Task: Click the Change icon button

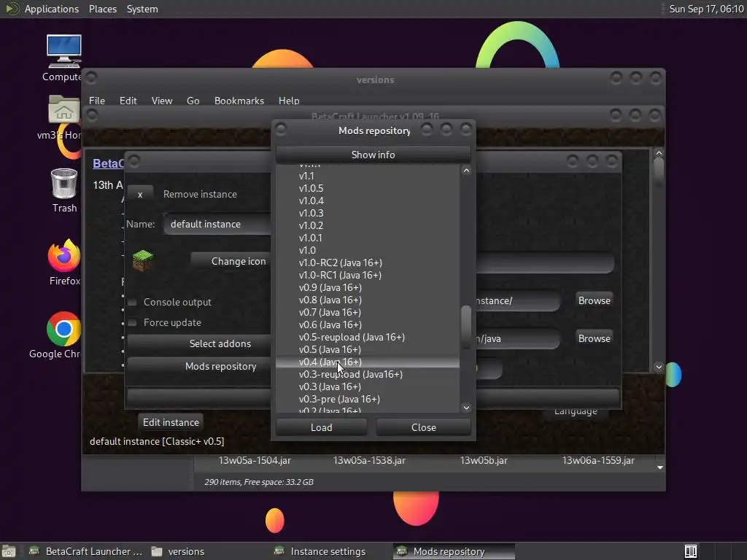Action: pyautogui.click(x=231, y=261)
